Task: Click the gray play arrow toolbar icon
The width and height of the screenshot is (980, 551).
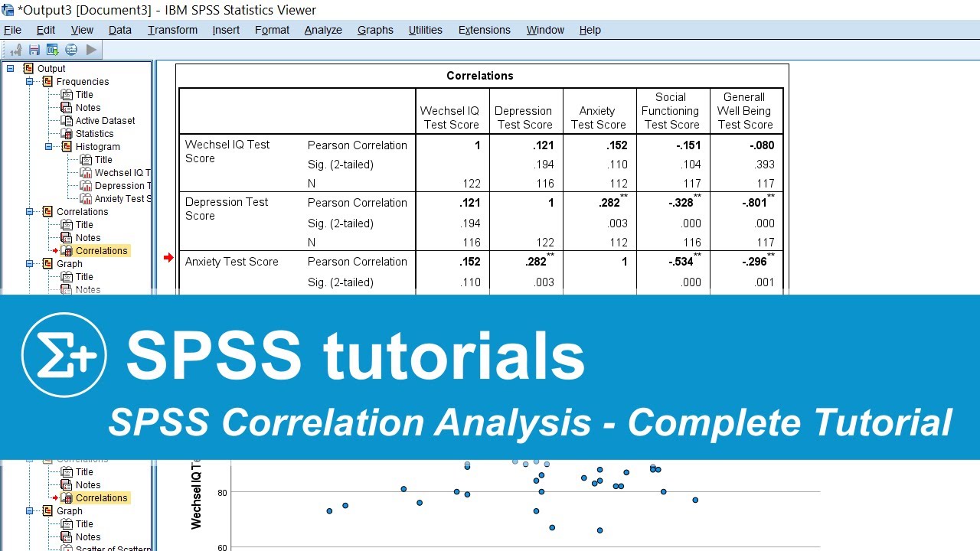Action: click(91, 50)
